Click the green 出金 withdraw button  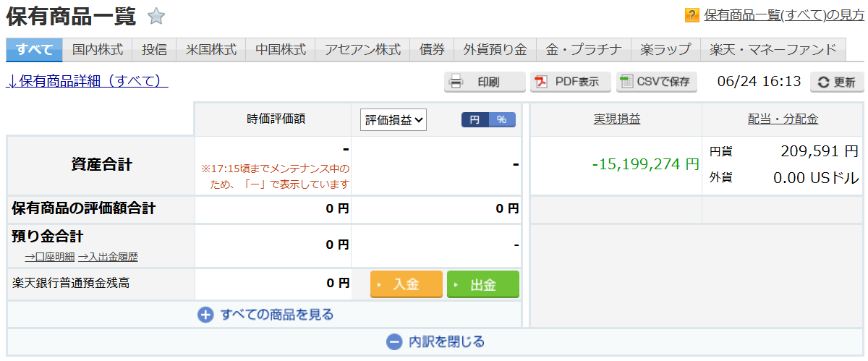click(483, 284)
